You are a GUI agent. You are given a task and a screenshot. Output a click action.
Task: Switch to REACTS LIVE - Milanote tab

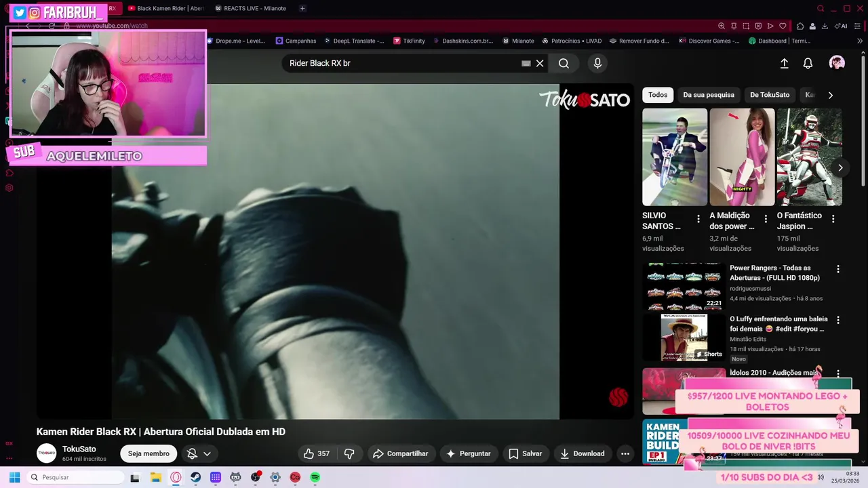tap(251, 8)
